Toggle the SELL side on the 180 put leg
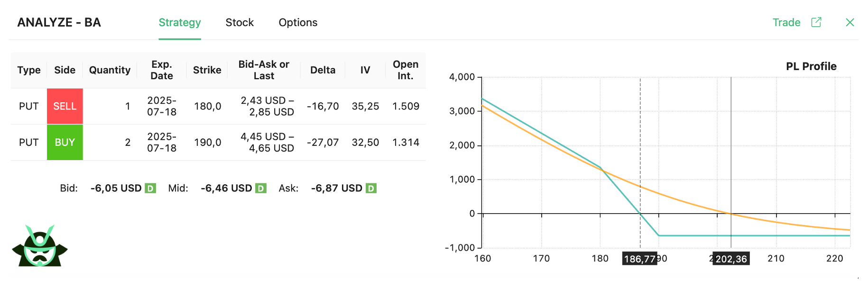The height and width of the screenshot is (288, 868). (x=65, y=106)
